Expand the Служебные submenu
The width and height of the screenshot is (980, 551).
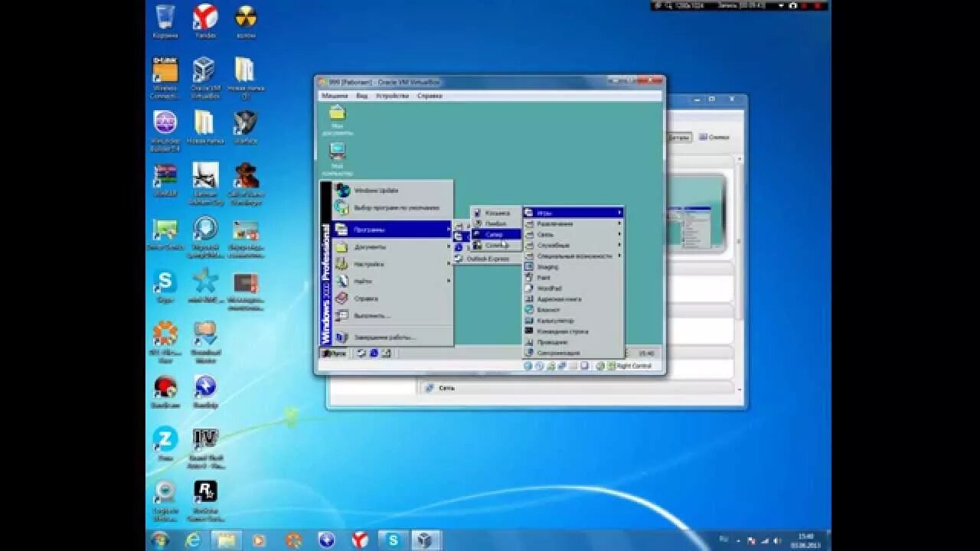point(573,245)
